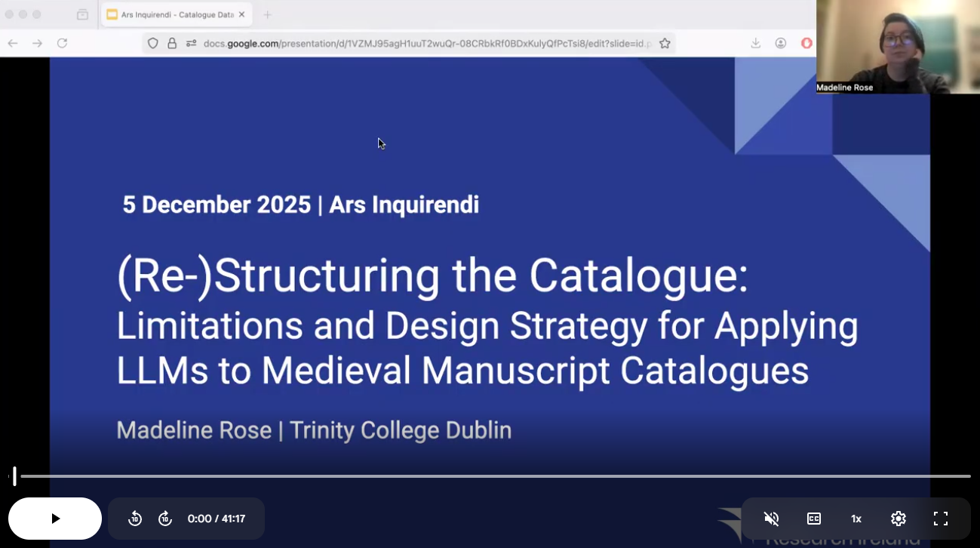Close the Ars Inquirendi tab
This screenshot has width=980, height=548.
click(241, 14)
